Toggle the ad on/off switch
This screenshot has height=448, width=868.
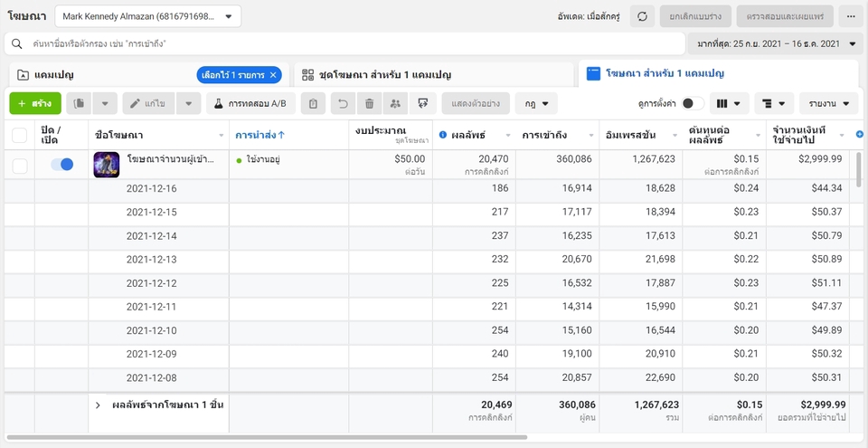[x=62, y=164]
